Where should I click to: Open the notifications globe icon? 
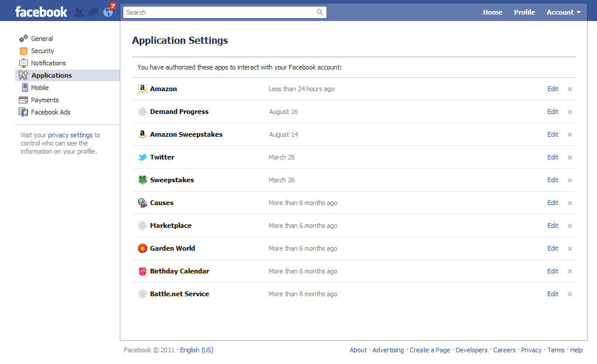(x=107, y=12)
